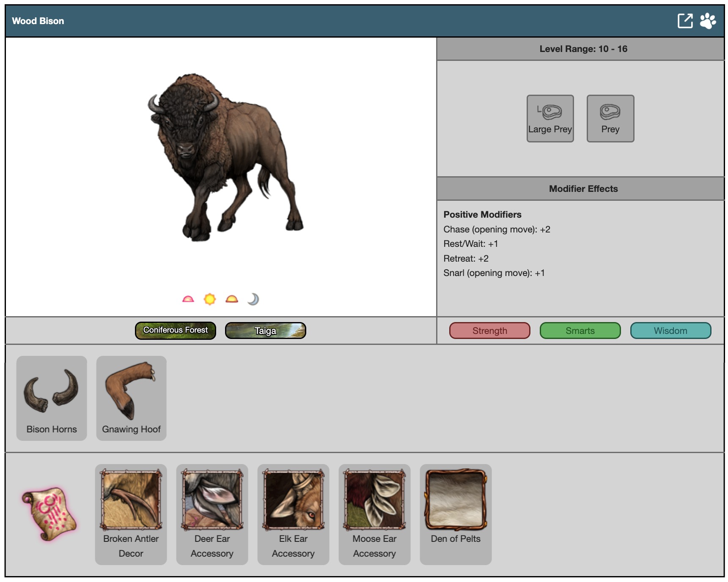The image size is (728, 582).
Task: Open the Gnawing Hoof item
Action: [131, 398]
